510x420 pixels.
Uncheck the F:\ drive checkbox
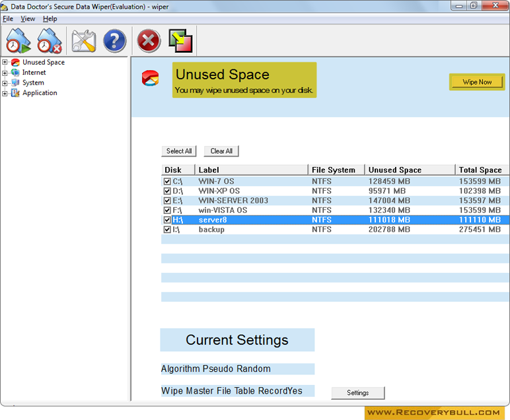(167, 210)
